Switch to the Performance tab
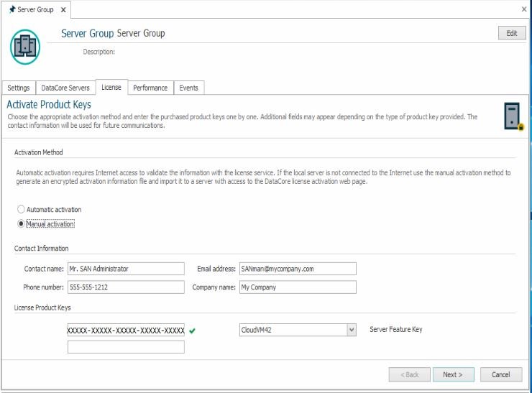Image resolution: width=532 pixels, height=393 pixels. coord(150,88)
